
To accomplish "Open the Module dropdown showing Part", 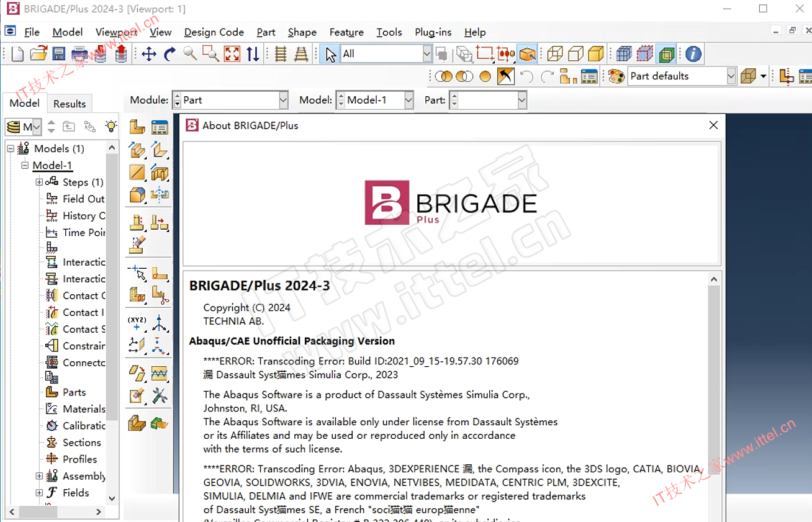I will coord(283,100).
